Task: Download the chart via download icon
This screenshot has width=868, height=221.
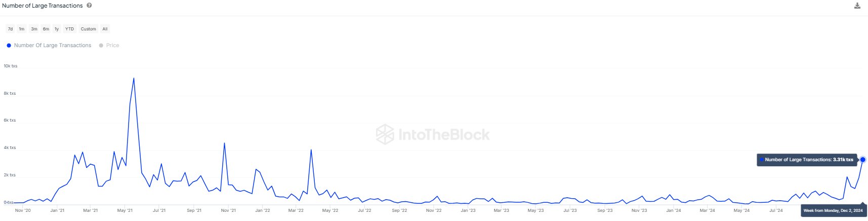Action: (857, 6)
